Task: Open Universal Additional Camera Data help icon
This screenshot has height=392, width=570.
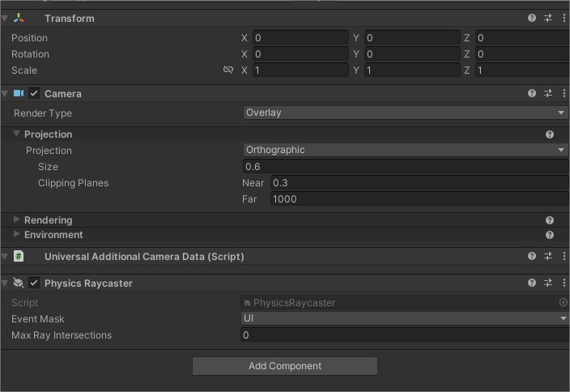Action: [x=531, y=256]
